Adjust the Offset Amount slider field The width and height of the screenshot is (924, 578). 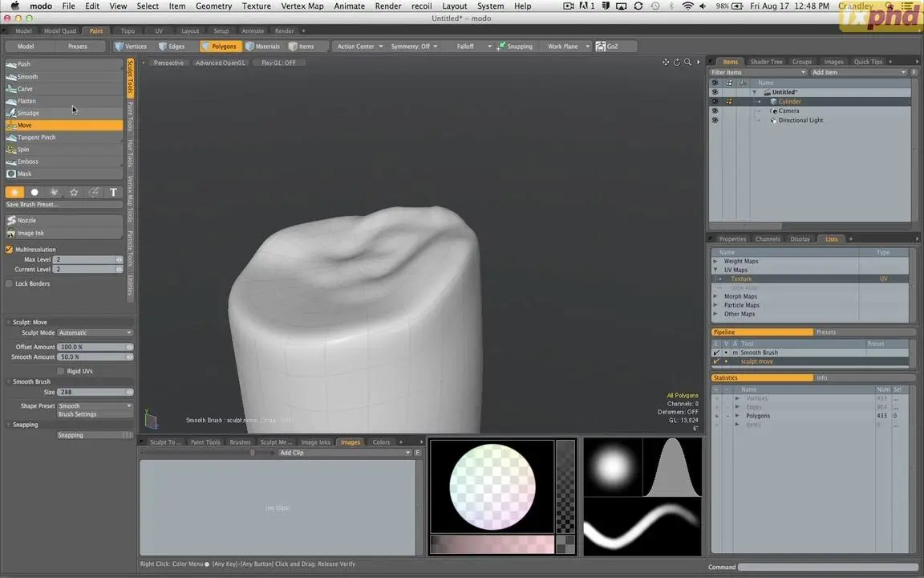95,347
